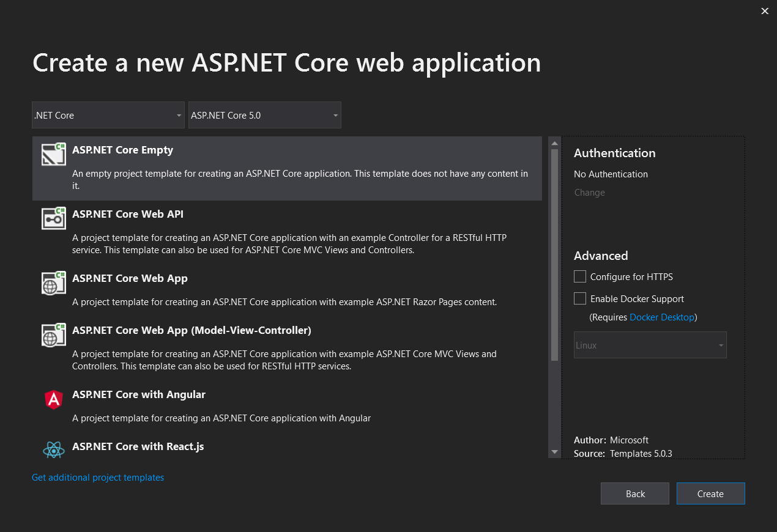Pick the ASP.NET Core with React.js title
This screenshot has height=532, width=777.
tap(138, 446)
